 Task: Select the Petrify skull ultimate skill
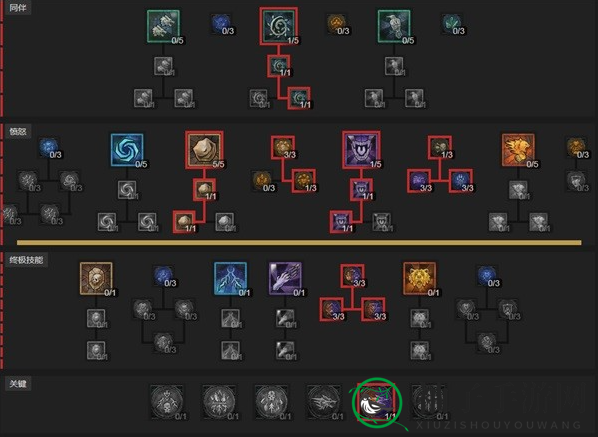click(96, 279)
